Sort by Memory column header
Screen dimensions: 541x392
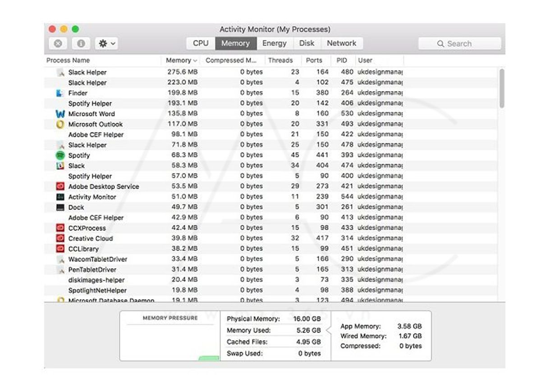(x=181, y=60)
